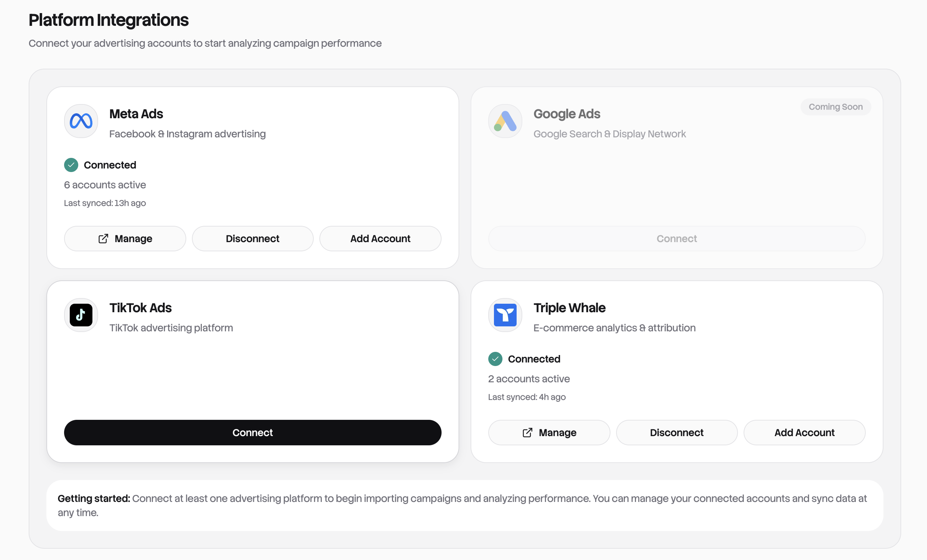The width and height of the screenshot is (927, 560).
Task: Click the disabled Connect button for Google Ads
Action: tap(676, 239)
